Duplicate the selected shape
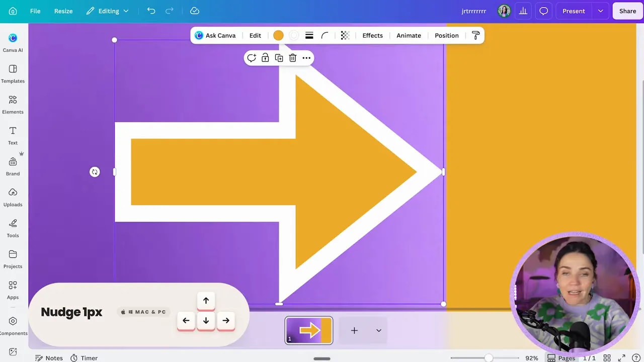 click(279, 58)
